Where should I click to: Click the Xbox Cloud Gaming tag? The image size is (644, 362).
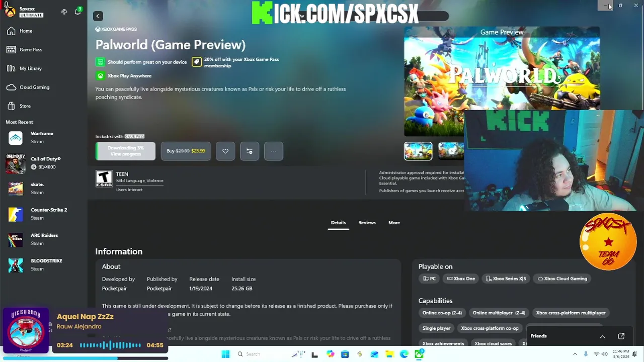coord(562,279)
